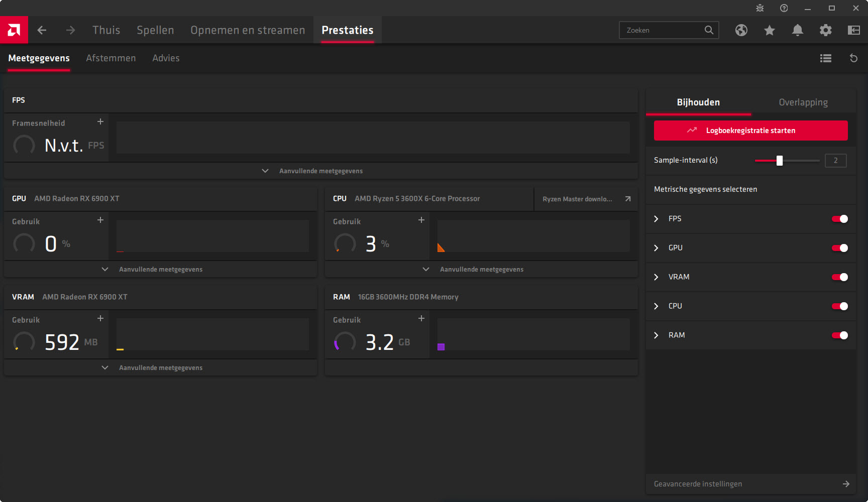Switch to list view icon
The height and width of the screenshot is (502, 868).
pos(825,58)
